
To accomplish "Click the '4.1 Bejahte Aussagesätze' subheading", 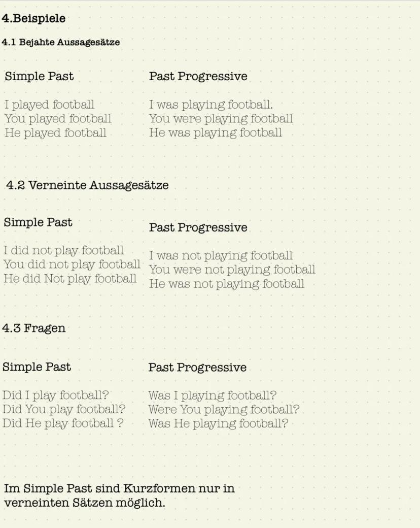I will 61,43.
